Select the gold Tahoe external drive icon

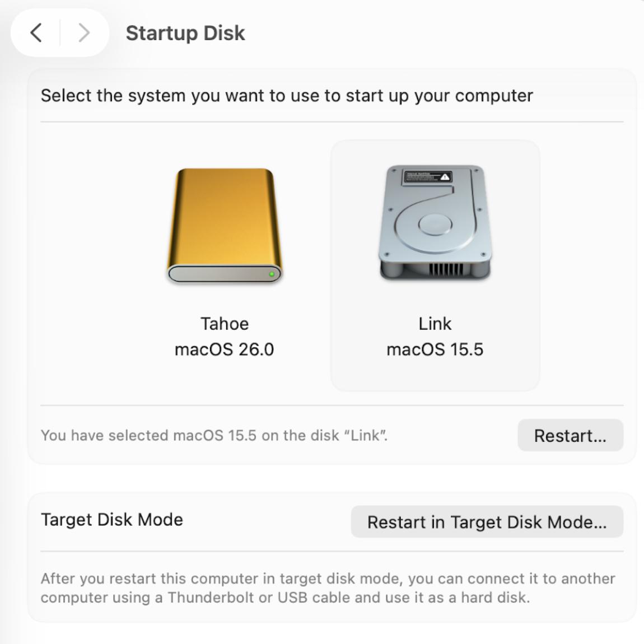tap(224, 225)
